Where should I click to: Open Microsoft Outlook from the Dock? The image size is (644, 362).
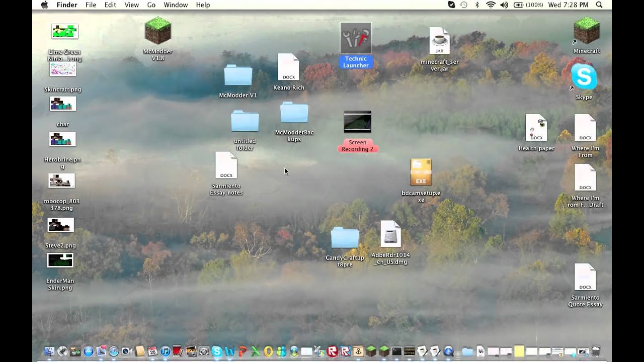268,351
